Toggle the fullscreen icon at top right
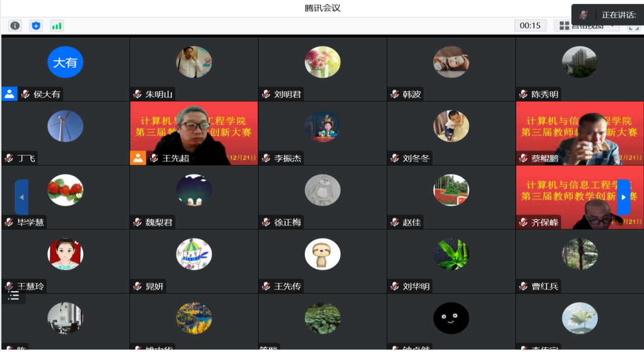This screenshot has width=644, height=352. pyautogui.click(x=633, y=28)
